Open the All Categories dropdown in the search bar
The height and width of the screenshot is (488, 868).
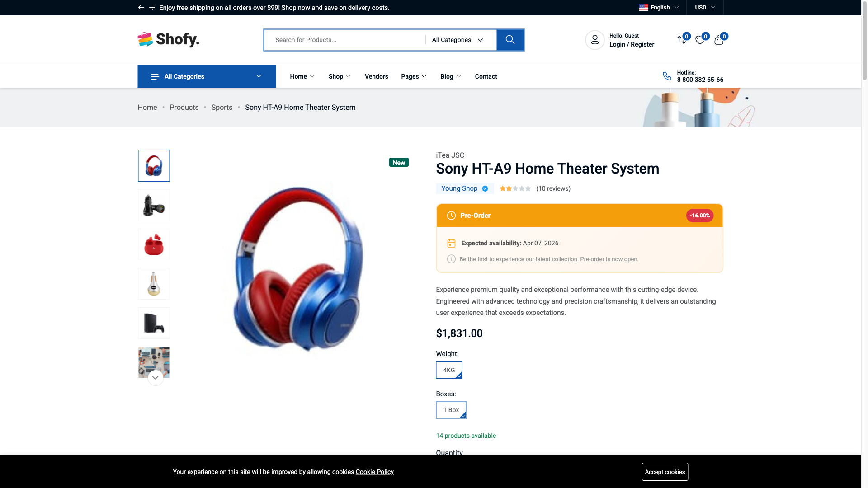[x=458, y=40]
